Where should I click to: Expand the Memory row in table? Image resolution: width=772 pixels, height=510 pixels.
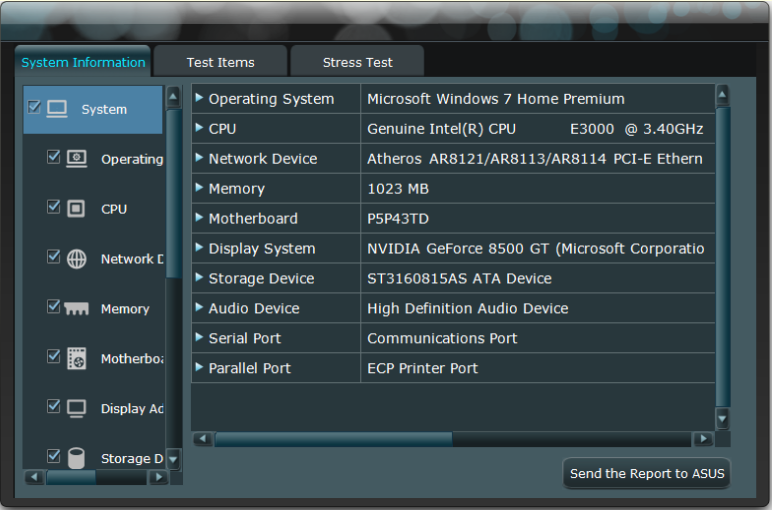click(199, 187)
